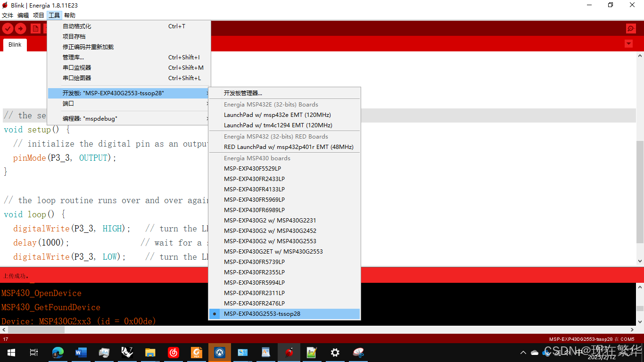Open the 项目 menu

[x=39, y=16]
